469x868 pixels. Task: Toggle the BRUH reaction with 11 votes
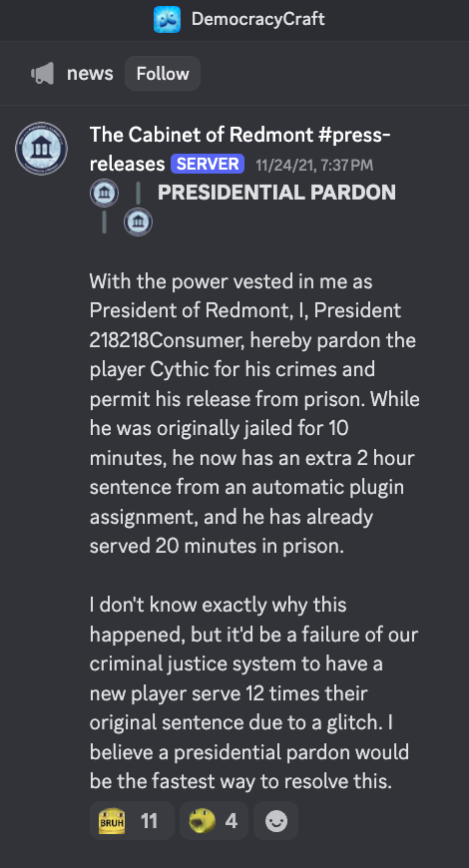click(132, 820)
